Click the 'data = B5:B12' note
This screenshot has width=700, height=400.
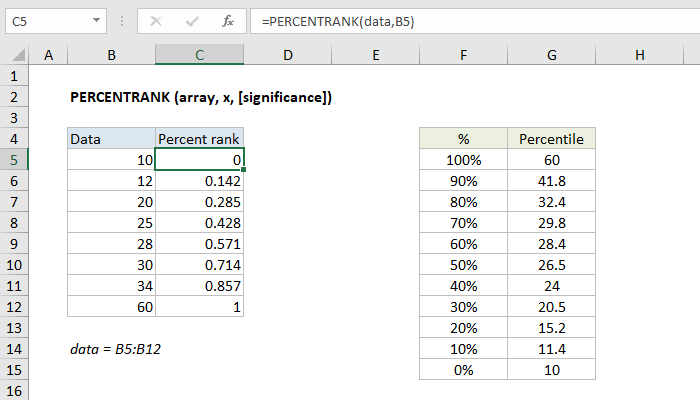coord(115,349)
